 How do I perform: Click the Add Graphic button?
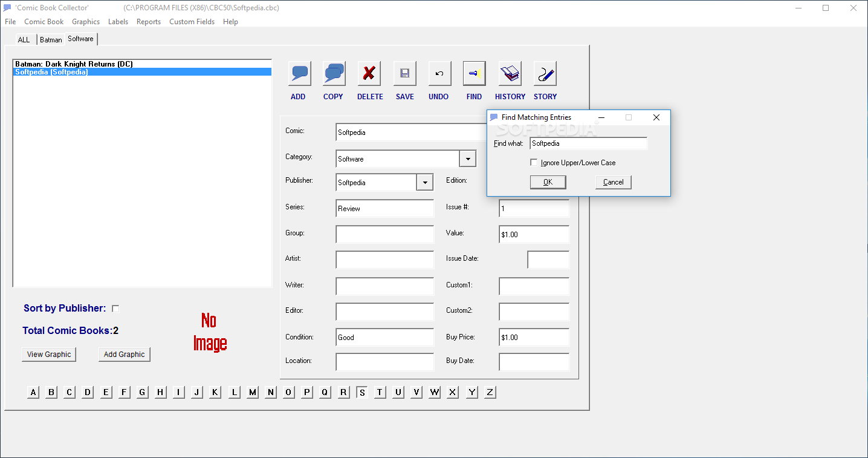click(x=125, y=355)
